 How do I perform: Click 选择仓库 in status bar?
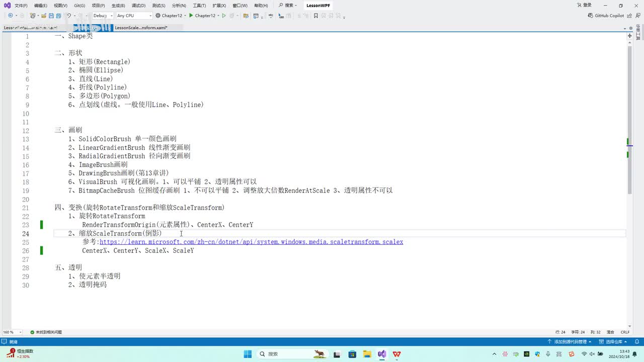click(612, 341)
